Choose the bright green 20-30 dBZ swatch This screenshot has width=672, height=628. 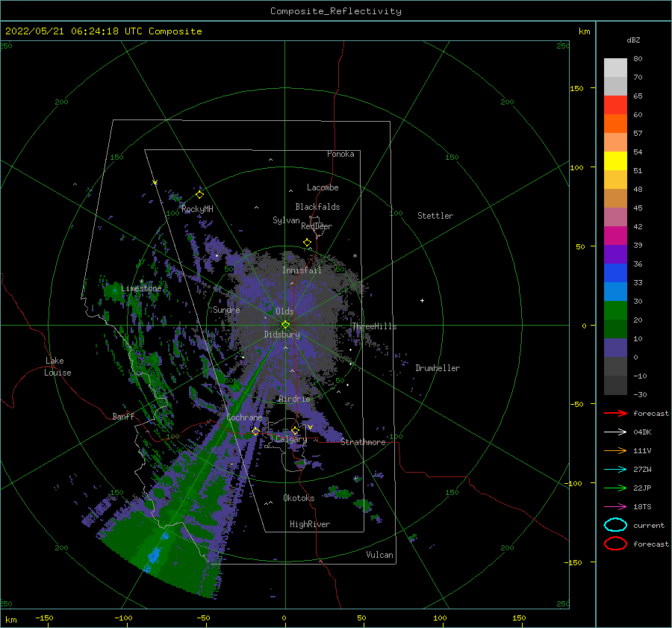click(x=615, y=311)
